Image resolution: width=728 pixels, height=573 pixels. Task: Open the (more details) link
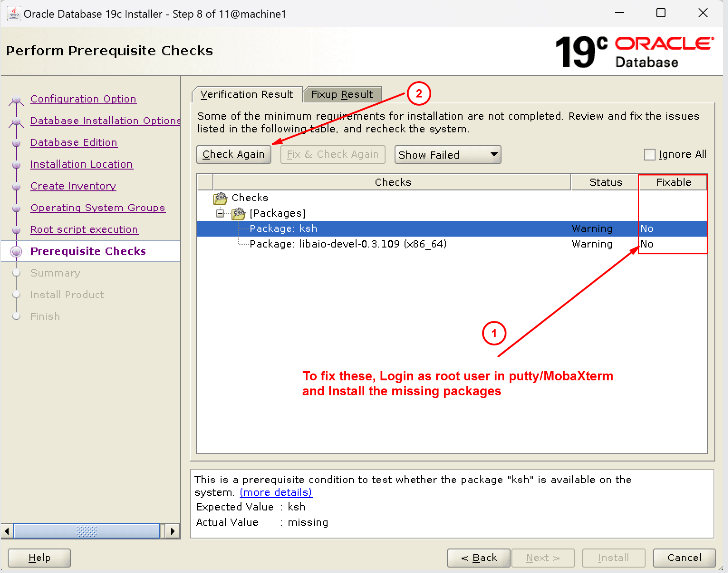(x=276, y=492)
